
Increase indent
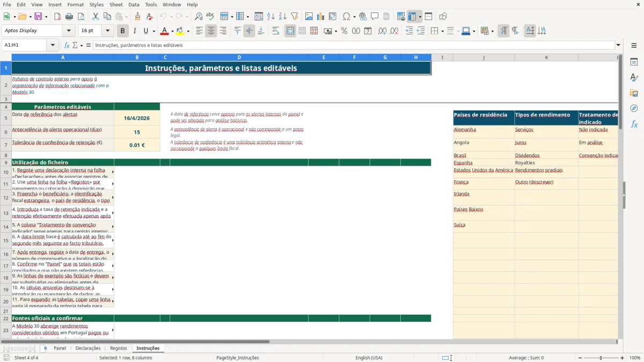[x=409, y=31]
